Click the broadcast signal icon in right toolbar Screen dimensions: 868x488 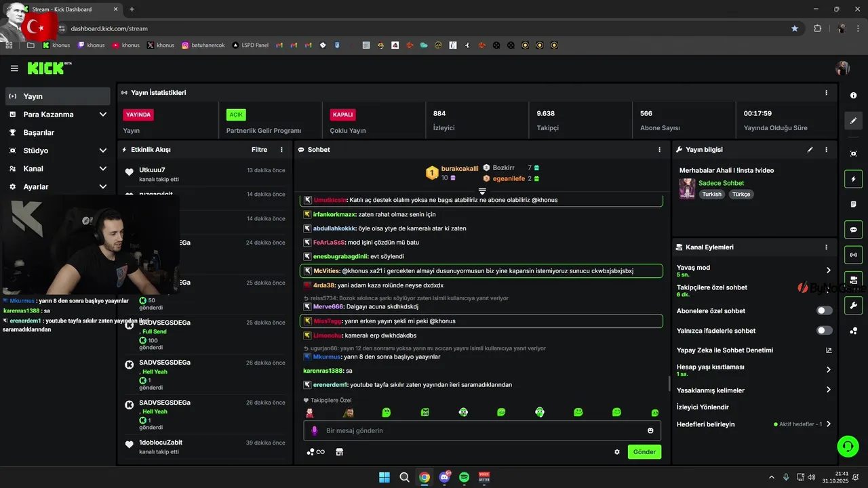(854, 255)
